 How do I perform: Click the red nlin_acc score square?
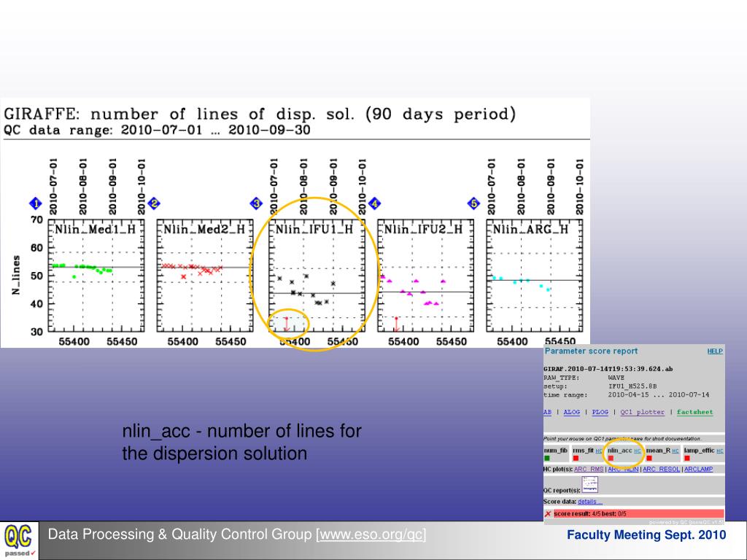(611, 458)
